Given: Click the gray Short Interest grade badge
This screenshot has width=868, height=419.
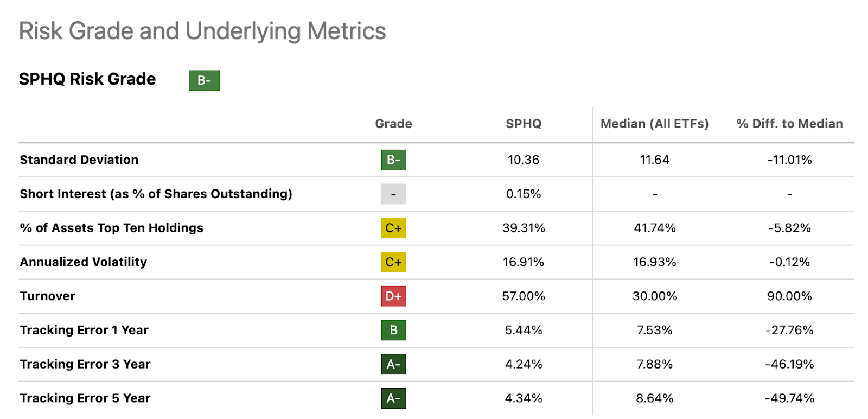Looking at the screenshot, I should pyautogui.click(x=393, y=194).
